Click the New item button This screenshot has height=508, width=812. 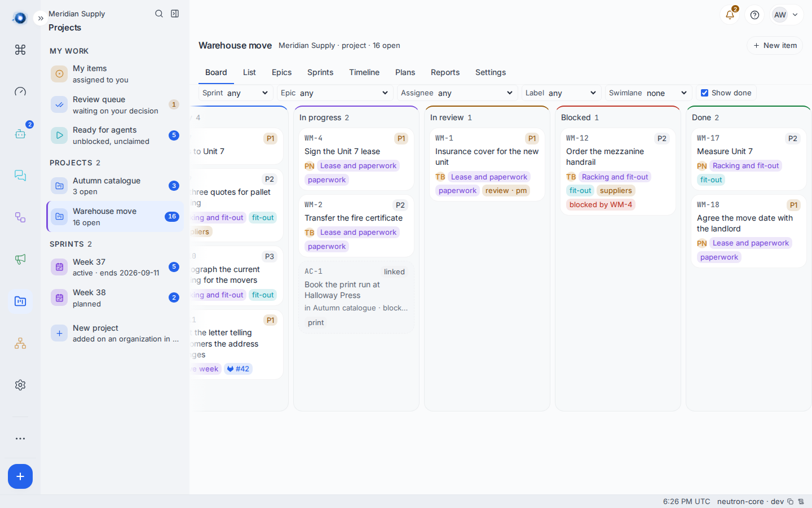pyautogui.click(x=775, y=46)
